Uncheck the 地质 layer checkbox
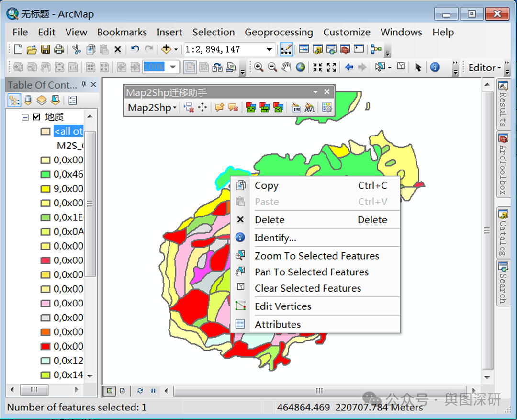517x420 pixels. [36, 117]
